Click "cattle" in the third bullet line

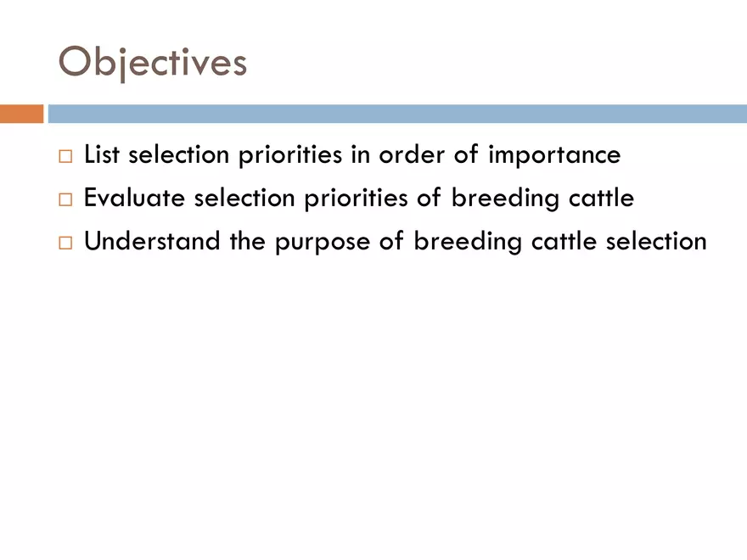click(564, 241)
